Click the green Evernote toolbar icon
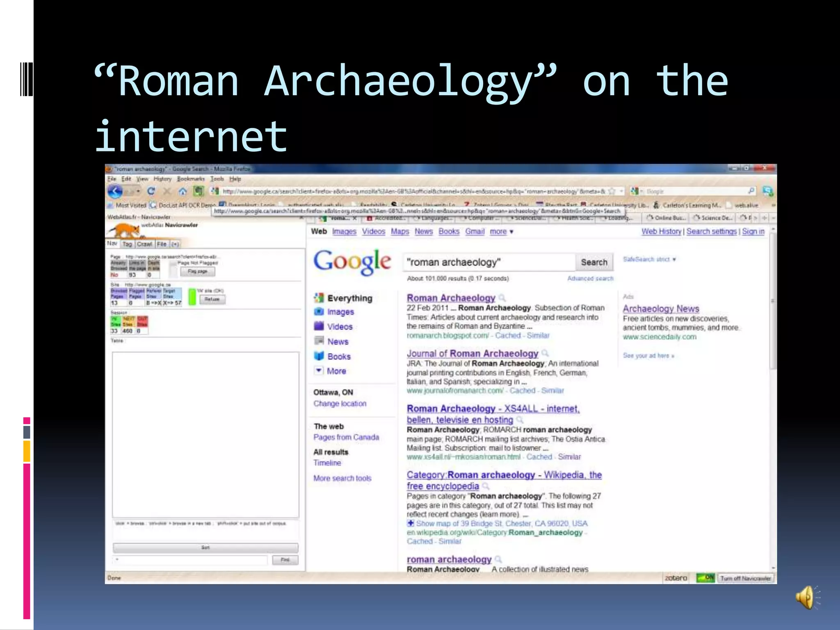Image resolution: width=840 pixels, height=630 pixels. pyautogui.click(x=199, y=191)
